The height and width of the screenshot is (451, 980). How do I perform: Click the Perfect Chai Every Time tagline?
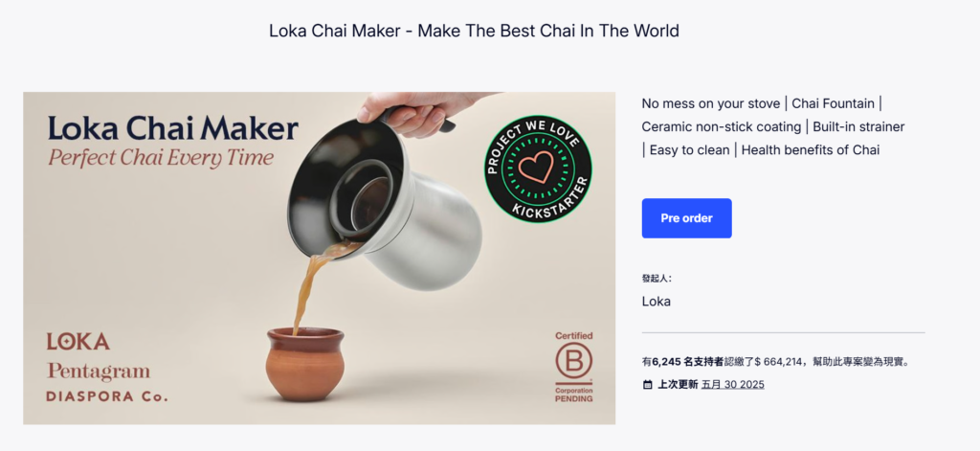tap(161, 157)
